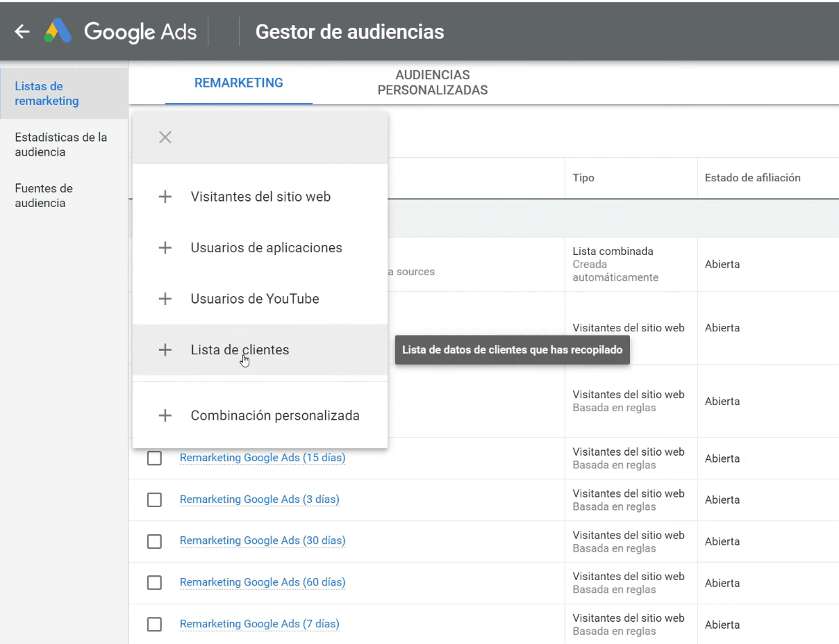Check the Remarketing Google Ads (15 días) box

pos(154,459)
